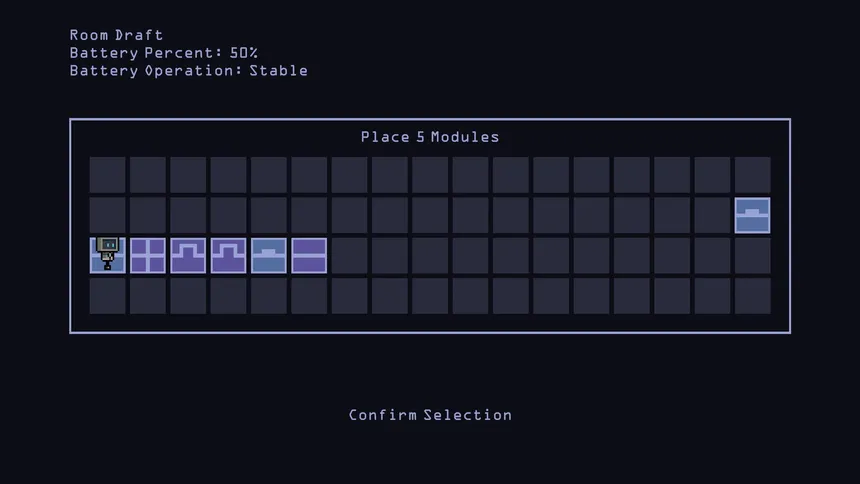The image size is (860, 484).
Task: Select the module with the robot character
Action: [107, 255]
